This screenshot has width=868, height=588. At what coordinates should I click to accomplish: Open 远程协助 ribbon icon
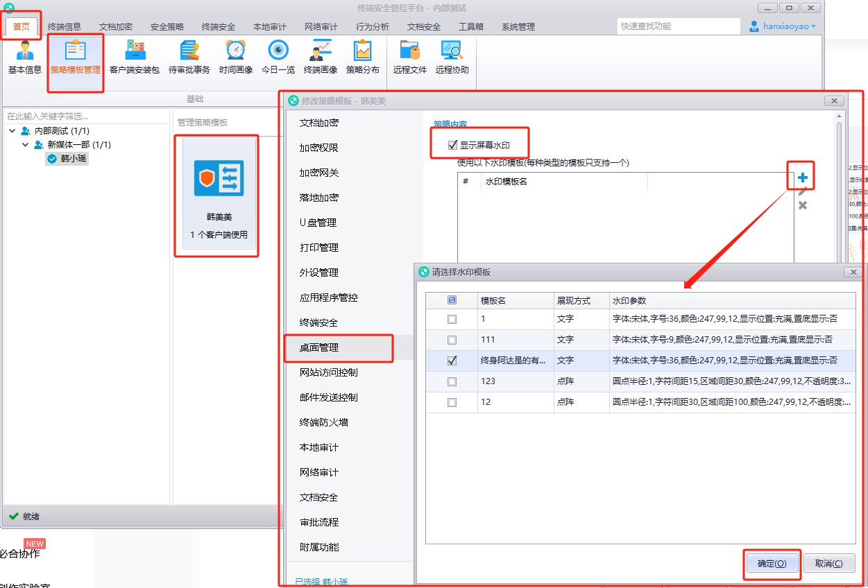pos(452,58)
